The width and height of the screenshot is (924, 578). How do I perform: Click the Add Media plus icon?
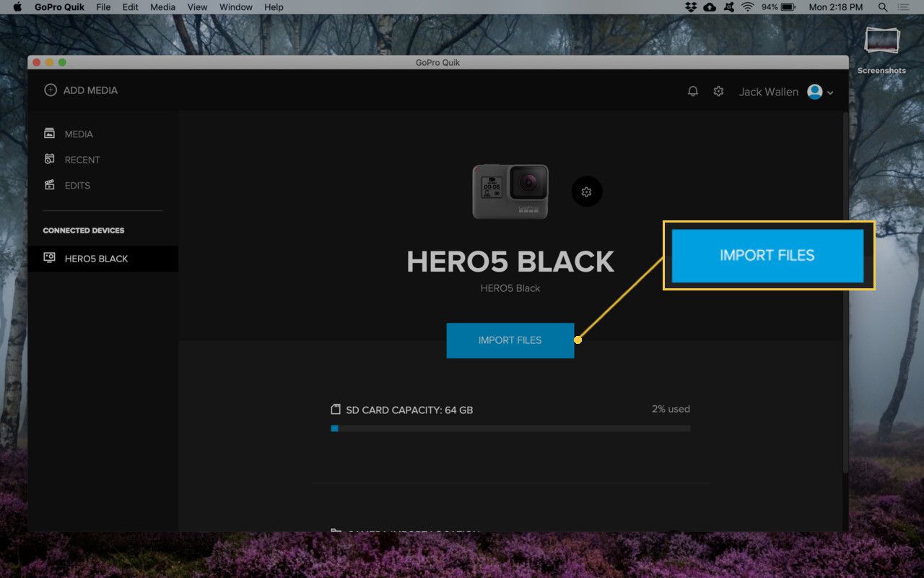[51, 90]
